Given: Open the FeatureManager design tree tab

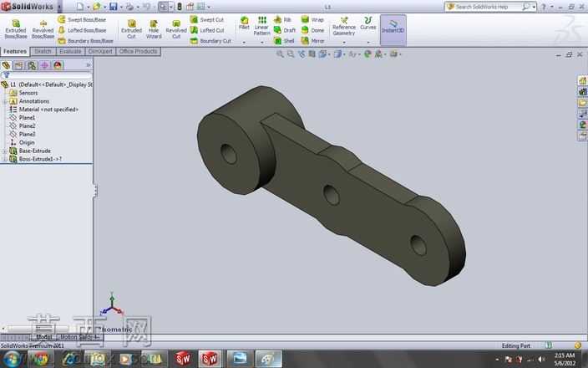Looking at the screenshot, I should (6, 65).
